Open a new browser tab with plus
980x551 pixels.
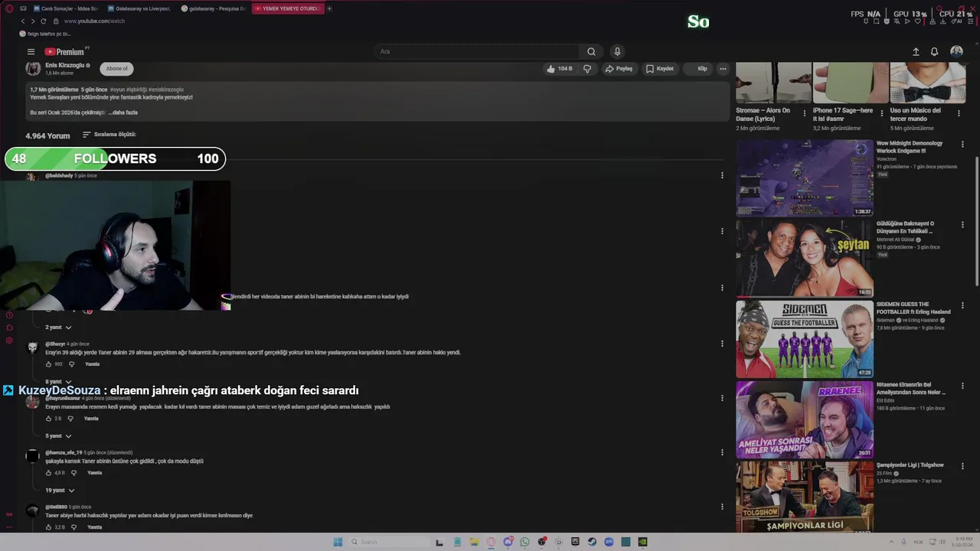click(329, 8)
